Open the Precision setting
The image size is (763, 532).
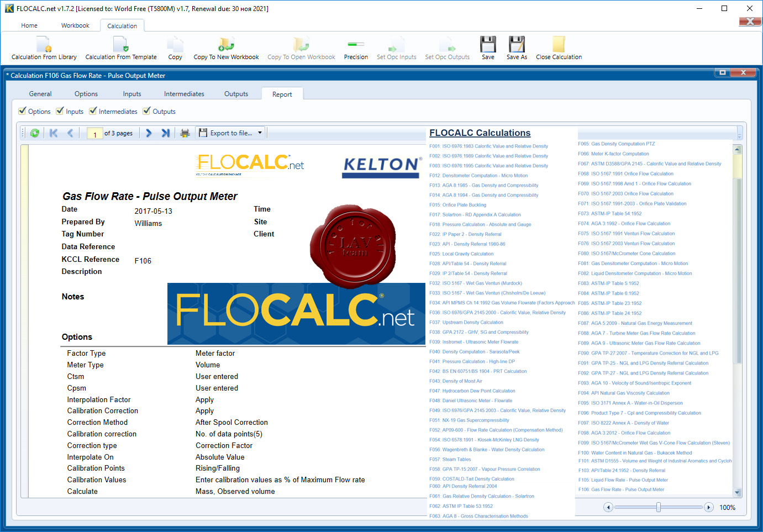356,48
